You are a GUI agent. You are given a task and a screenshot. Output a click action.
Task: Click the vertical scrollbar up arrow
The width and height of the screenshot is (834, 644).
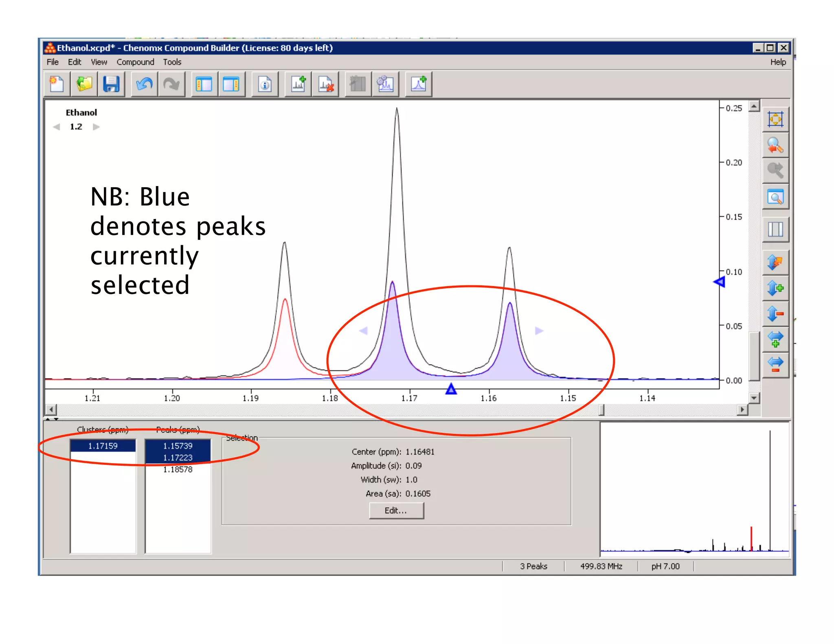tap(754, 106)
